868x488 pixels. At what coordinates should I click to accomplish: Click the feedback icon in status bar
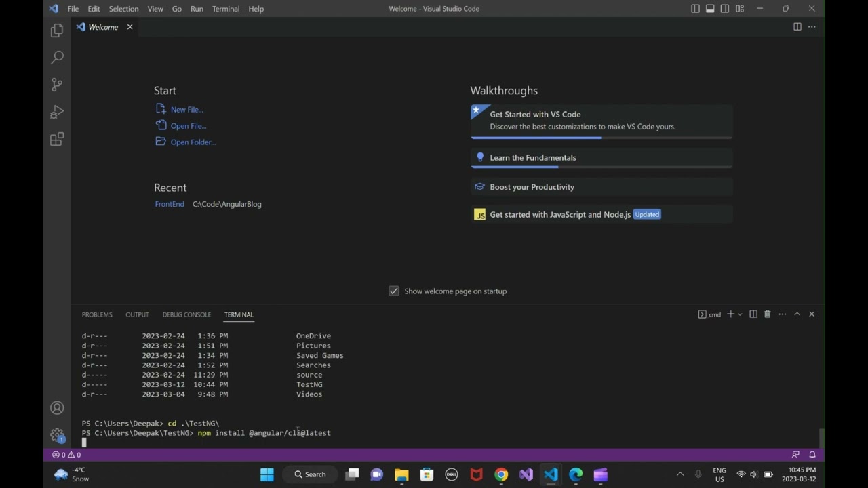(x=795, y=455)
